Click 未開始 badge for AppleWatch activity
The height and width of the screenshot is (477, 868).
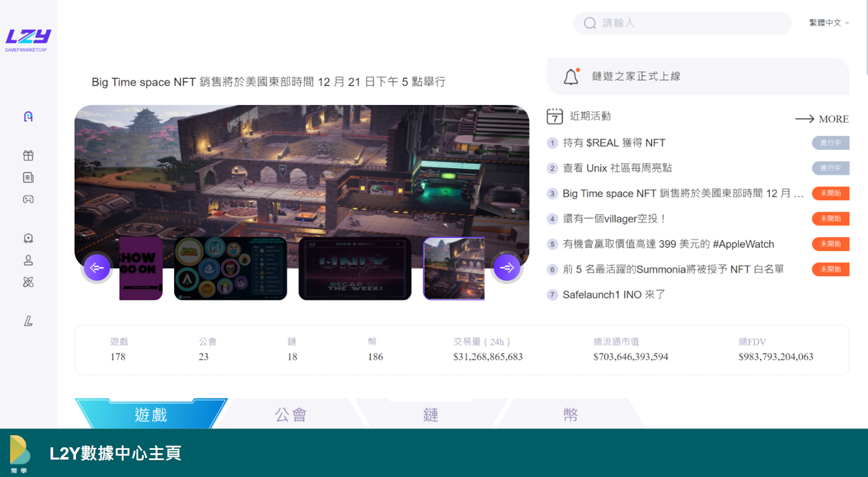tap(831, 244)
